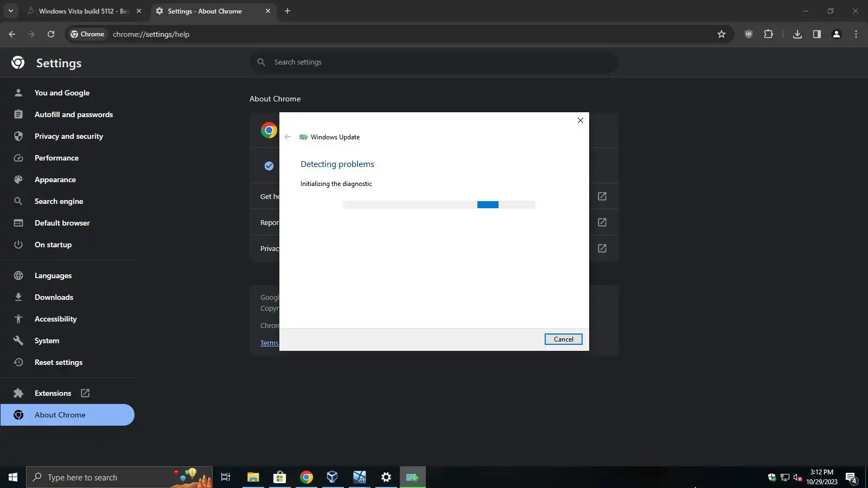The image size is (868, 488).
Task: Open external link icon for Report an issue
Action: tap(602, 222)
